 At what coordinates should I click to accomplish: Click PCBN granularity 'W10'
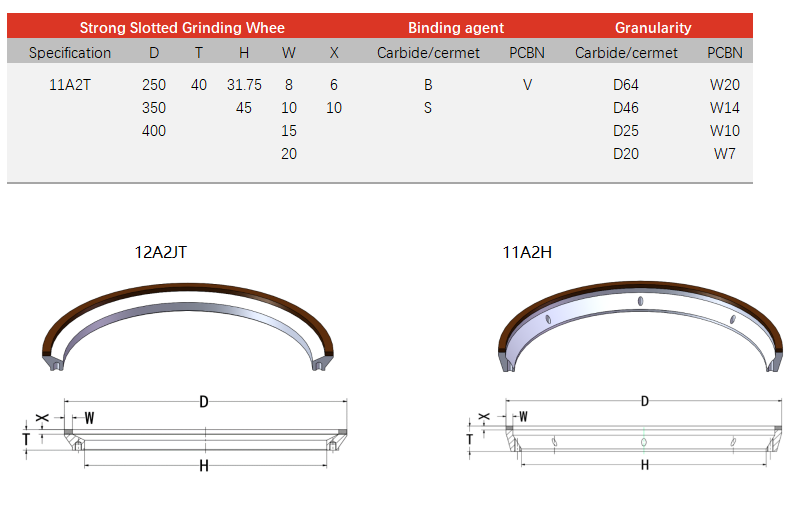(725, 131)
